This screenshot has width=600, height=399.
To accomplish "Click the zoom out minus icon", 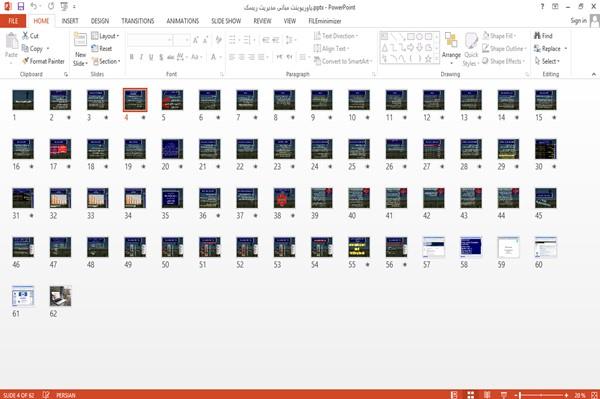I will click(x=516, y=395).
